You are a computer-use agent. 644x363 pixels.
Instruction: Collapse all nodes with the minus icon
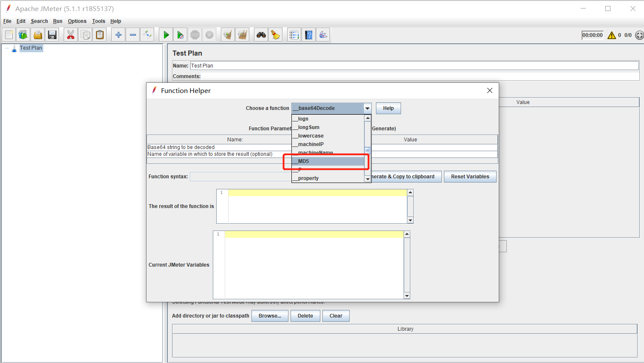pyautogui.click(x=133, y=35)
